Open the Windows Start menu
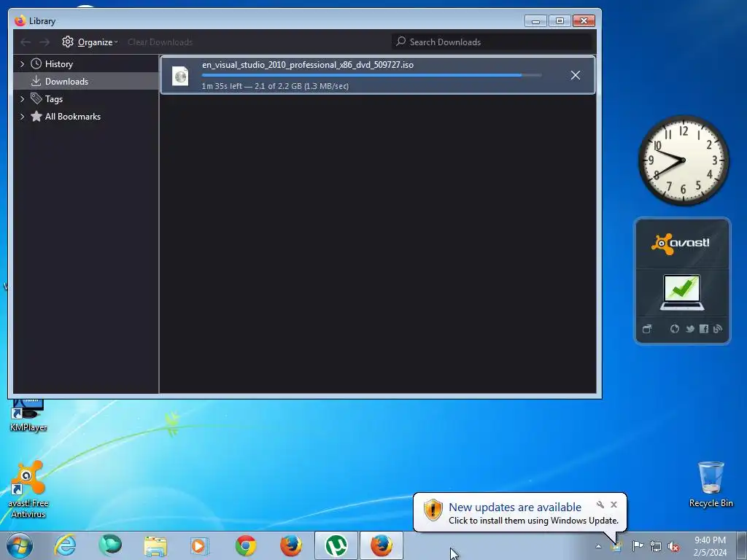 20,545
